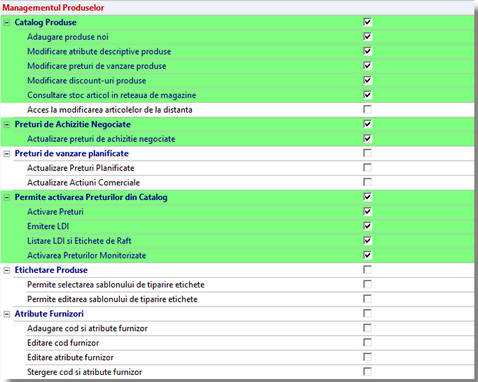Click 'Actualizare Actiuni Comerciale' row text
The width and height of the screenshot is (478, 382).
pos(83,183)
